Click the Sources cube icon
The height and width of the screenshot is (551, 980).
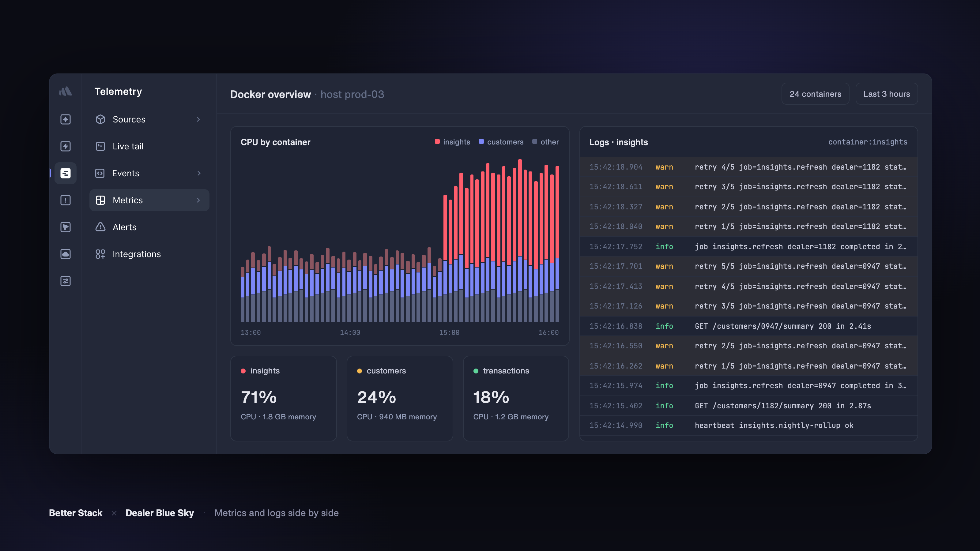[x=100, y=119]
